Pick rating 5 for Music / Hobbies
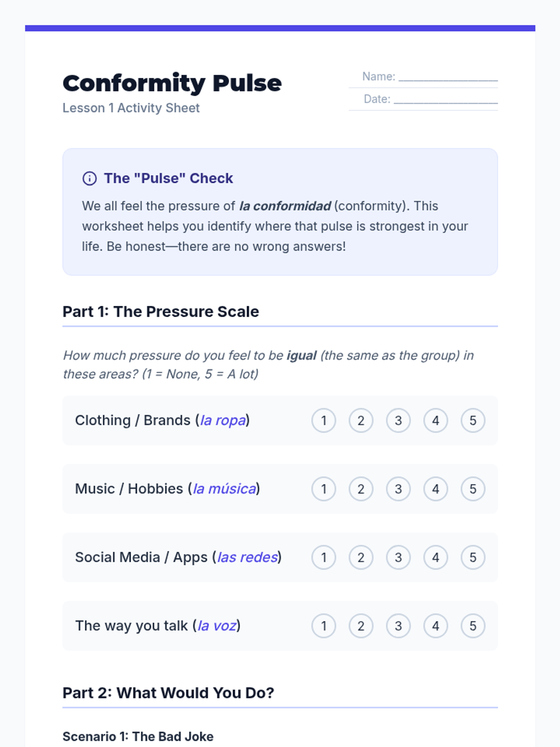The image size is (560, 747). coord(473,489)
